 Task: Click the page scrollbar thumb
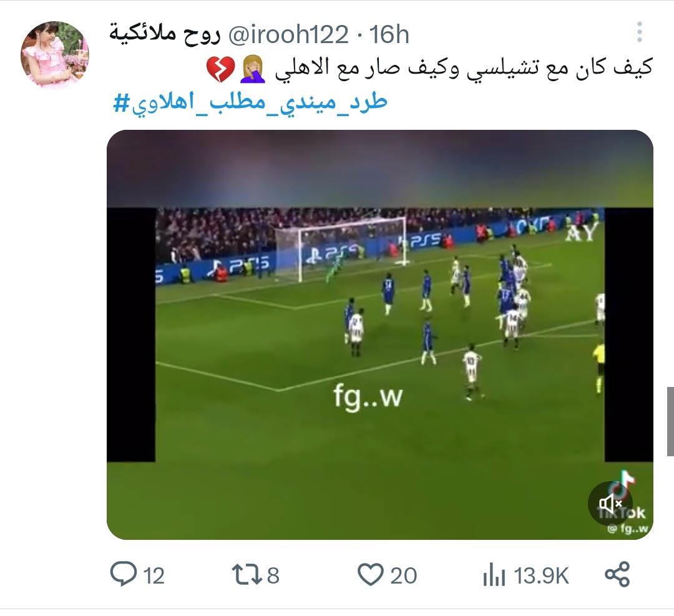point(670,421)
